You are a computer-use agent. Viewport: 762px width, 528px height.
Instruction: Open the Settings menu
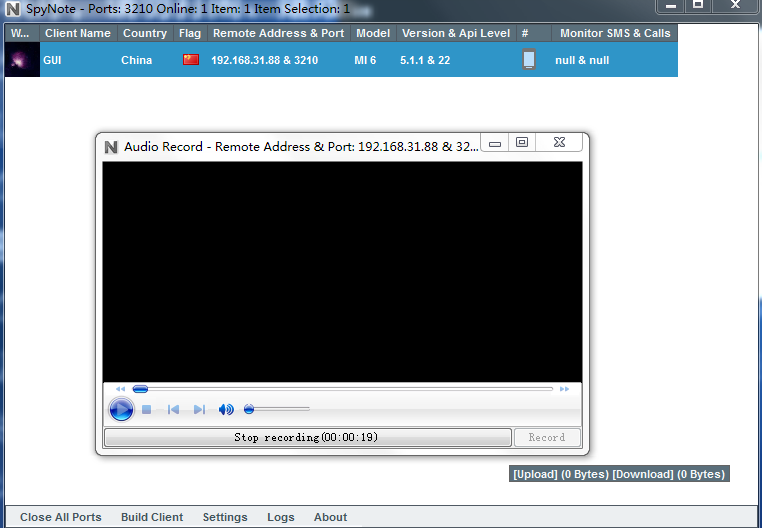click(225, 517)
